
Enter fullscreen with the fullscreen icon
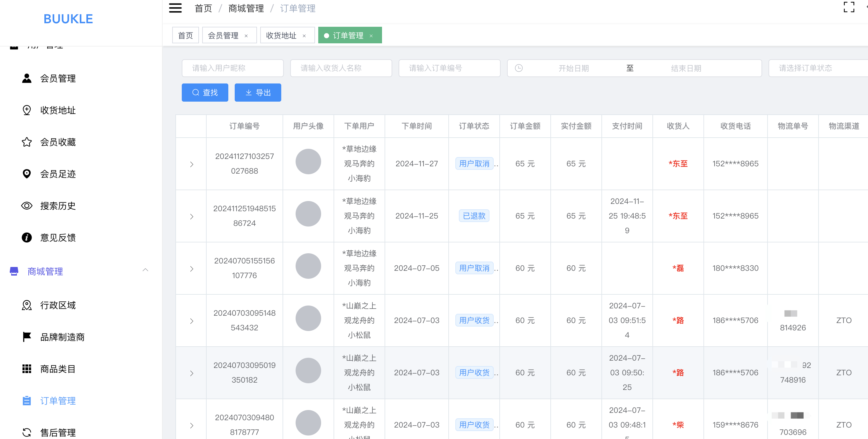pos(849,7)
